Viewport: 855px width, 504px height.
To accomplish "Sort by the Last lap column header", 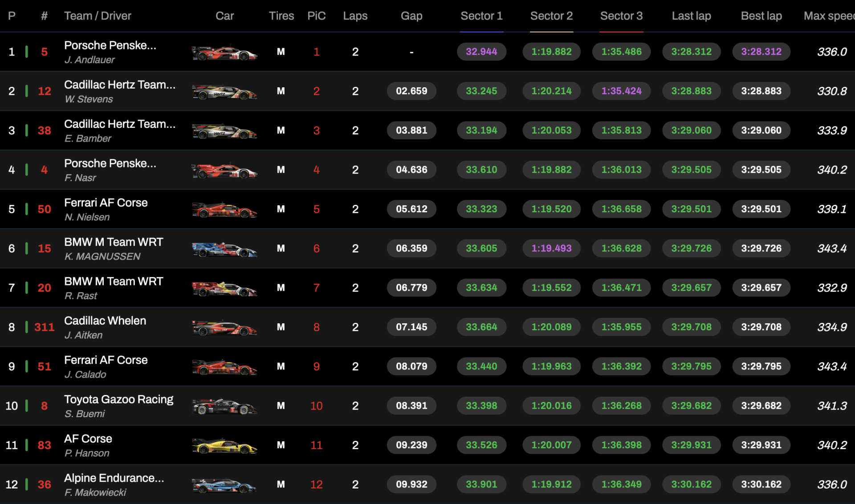I will tap(691, 16).
